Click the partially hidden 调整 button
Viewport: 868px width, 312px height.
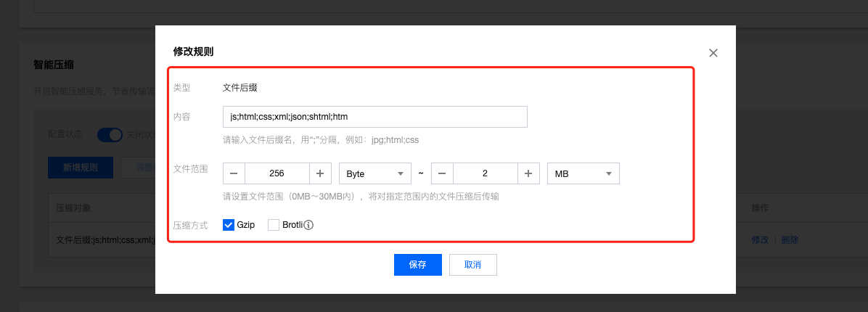pos(138,167)
